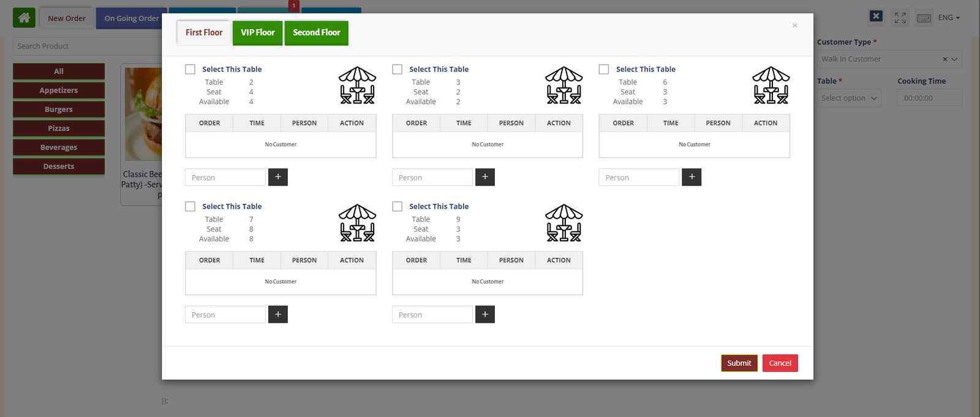
Task: Check Select This Table for Table 2
Action: coord(190,69)
